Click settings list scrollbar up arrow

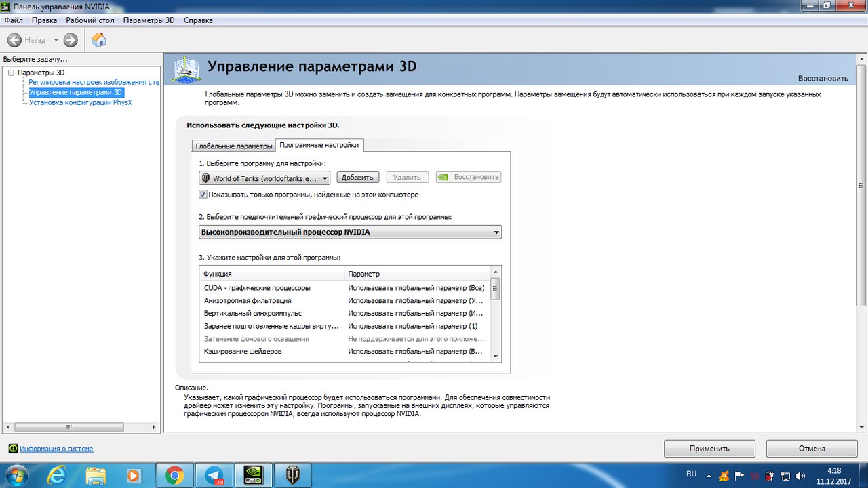pyautogui.click(x=496, y=272)
